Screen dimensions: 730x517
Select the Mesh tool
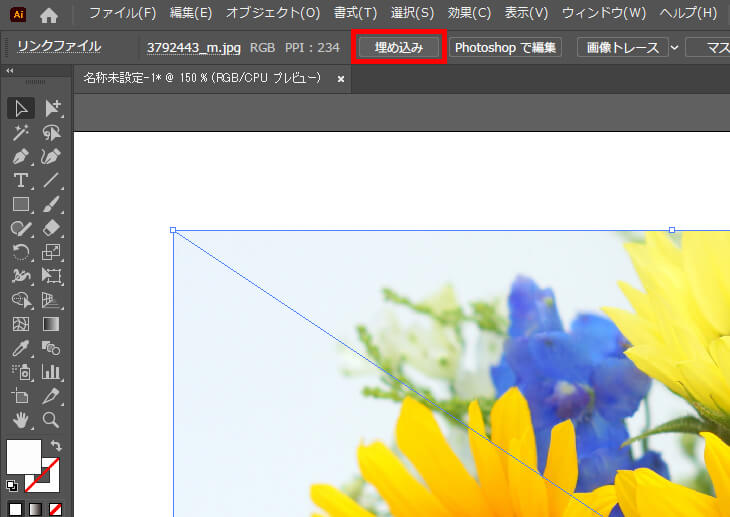pyautogui.click(x=20, y=324)
